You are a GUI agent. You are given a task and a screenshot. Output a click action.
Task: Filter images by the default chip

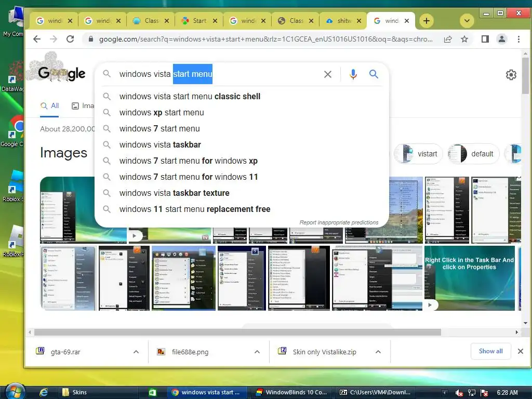473,154
